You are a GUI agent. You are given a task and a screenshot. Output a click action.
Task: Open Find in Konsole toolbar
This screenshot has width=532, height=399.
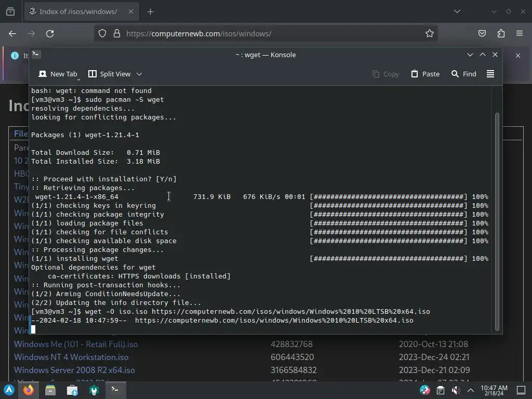pos(464,74)
